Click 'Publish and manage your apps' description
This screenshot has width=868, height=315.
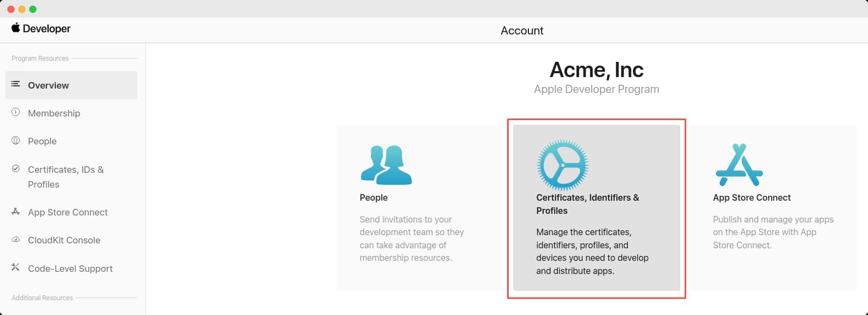coord(773,232)
